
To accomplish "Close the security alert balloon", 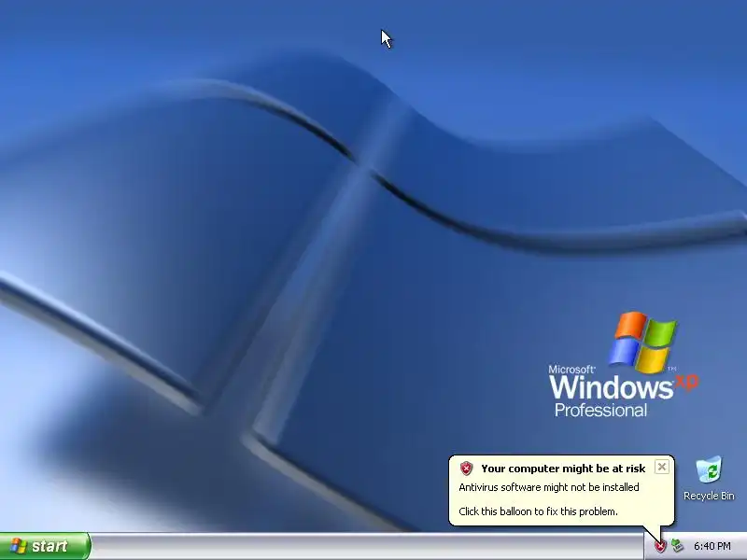I will pos(662,467).
